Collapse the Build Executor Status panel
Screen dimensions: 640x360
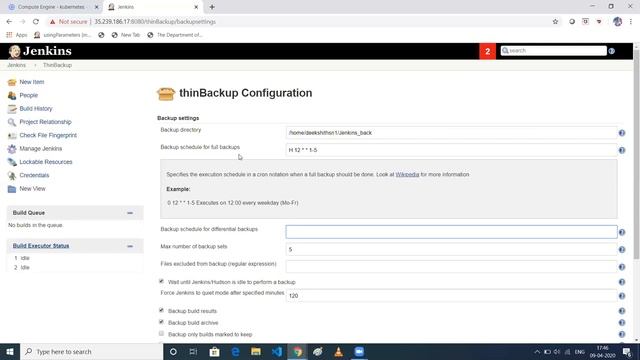click(x=130, y=246)
